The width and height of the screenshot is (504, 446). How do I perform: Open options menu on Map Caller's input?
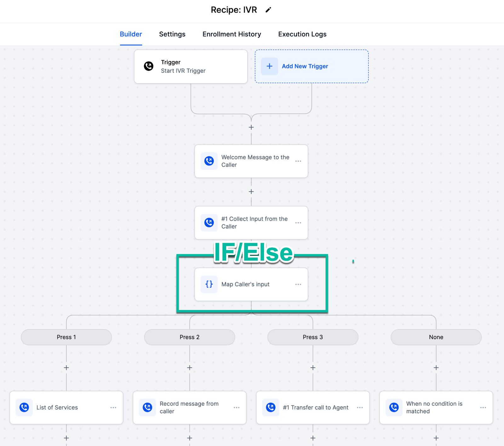298,284
